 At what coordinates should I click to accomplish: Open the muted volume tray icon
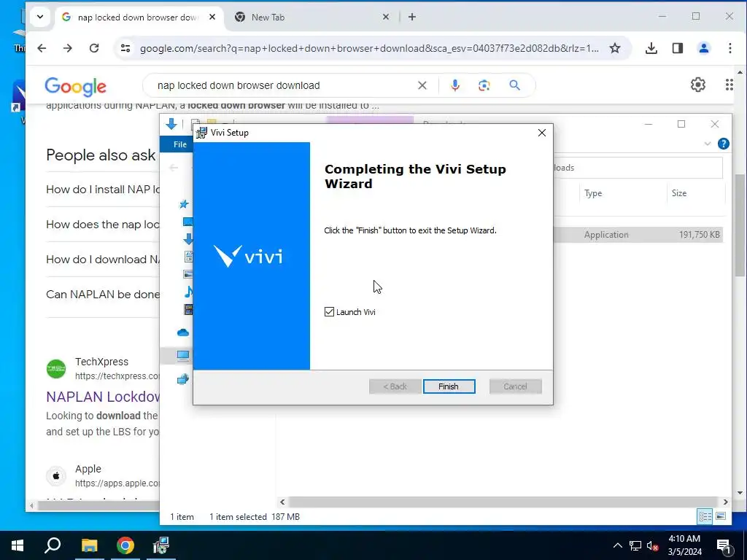[x=652, y=545]
